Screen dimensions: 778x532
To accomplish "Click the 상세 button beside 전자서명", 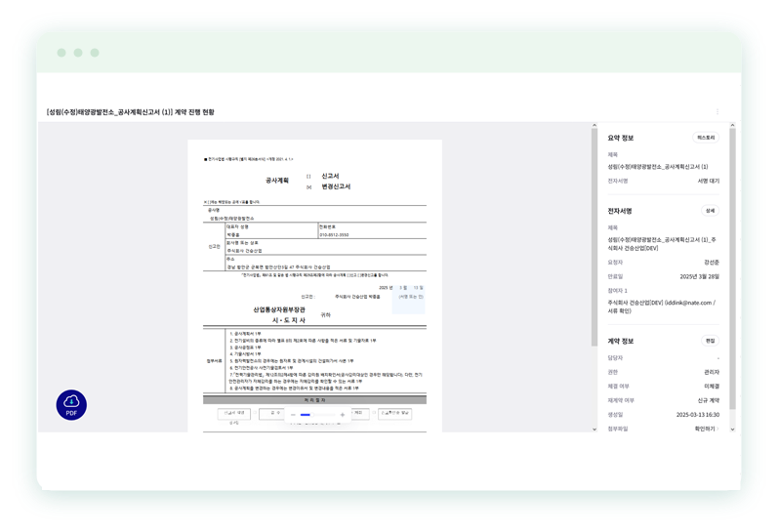I will click(x=710, y=210).
